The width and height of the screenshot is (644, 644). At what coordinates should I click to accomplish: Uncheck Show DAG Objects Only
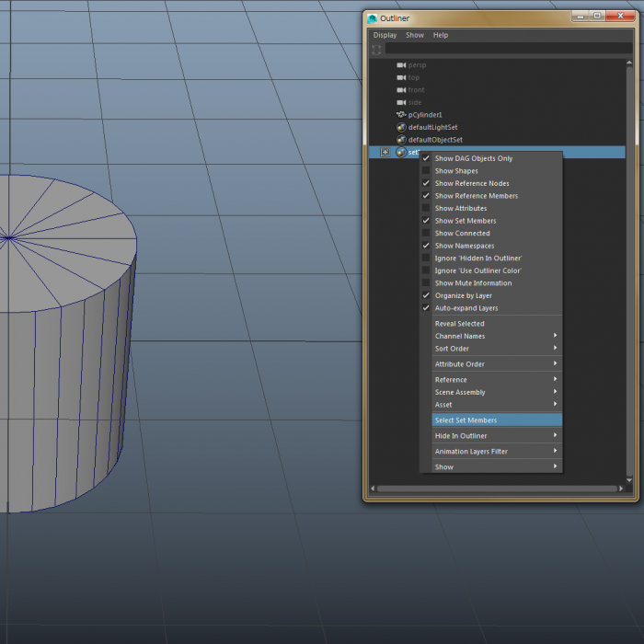pos(426,158)
